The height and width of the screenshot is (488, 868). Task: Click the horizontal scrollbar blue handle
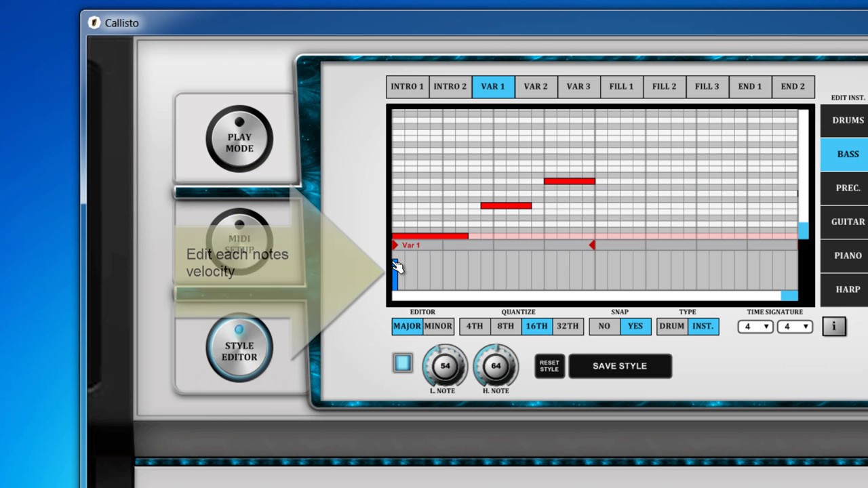[x=789, y=296]
